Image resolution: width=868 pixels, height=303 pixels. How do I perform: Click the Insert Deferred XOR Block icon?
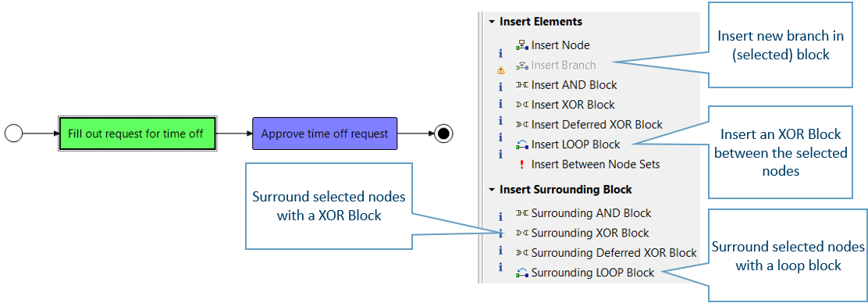(522, 125)
